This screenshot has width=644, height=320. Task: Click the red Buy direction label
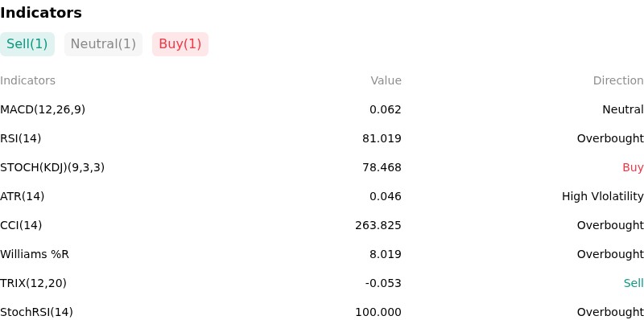[x=633, y=168]
